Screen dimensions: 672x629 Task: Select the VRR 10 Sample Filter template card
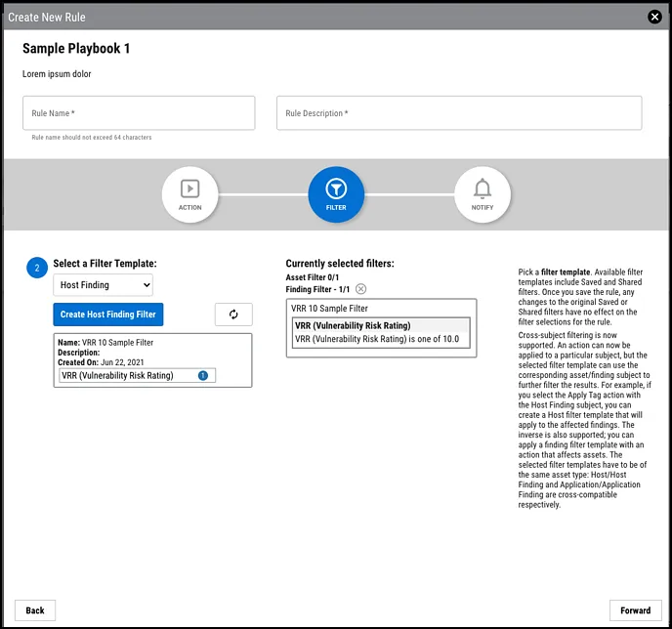(152, 360)
